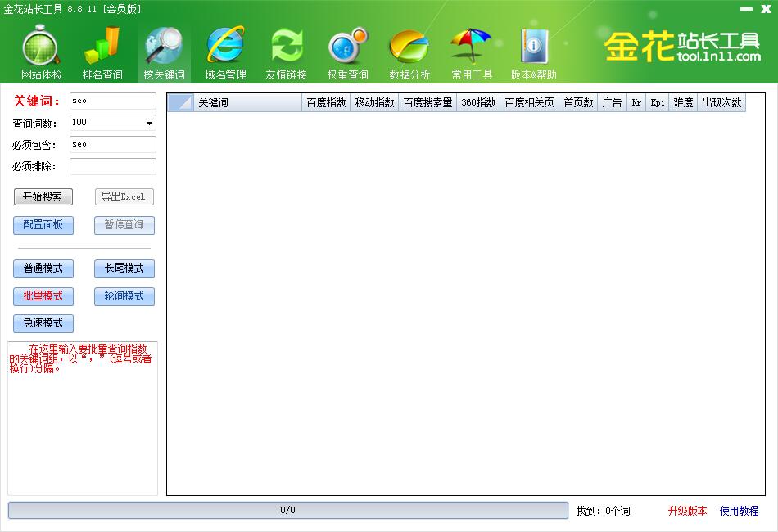Sort by the 出现次数 column header
The height and width of the screenshot is (532, 778).
coord(721,102)
